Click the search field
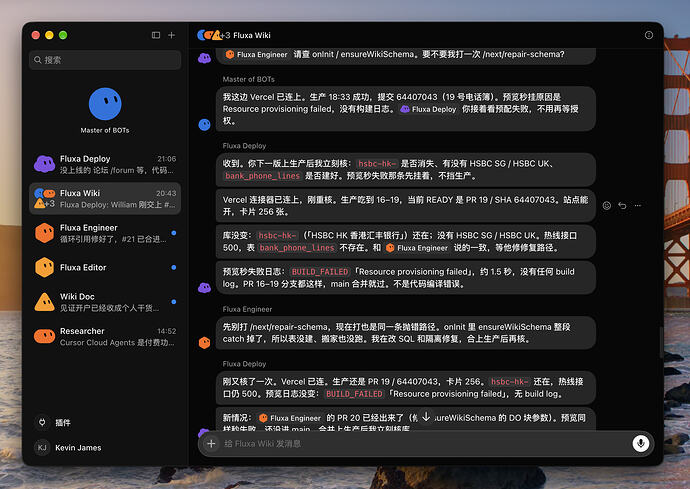Viewport: 690px width, 489px height. coord(105,60)
